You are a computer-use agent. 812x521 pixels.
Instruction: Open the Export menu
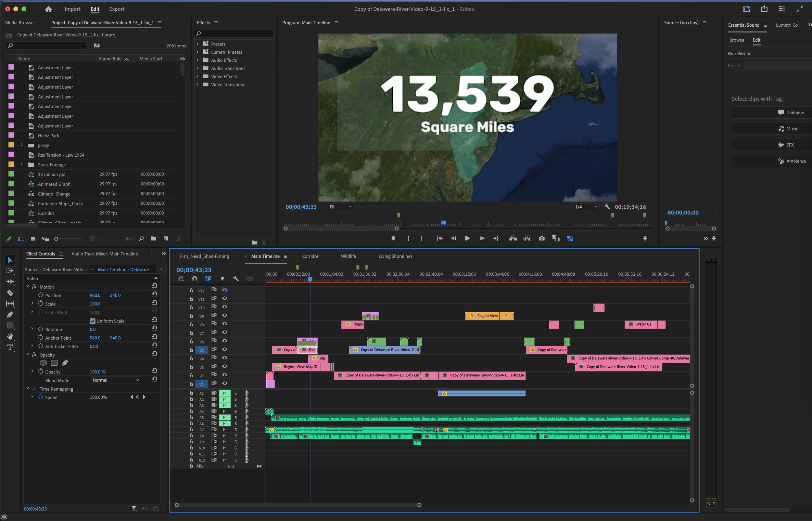117,9
